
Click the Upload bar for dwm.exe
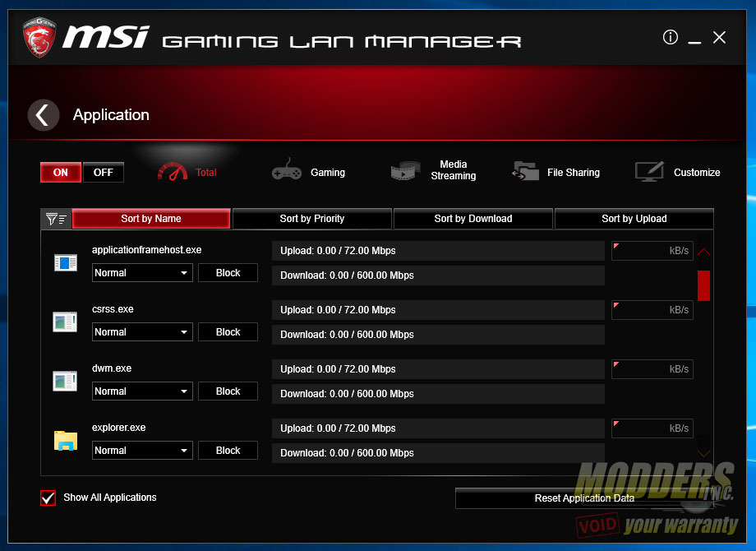pos(438,369)
